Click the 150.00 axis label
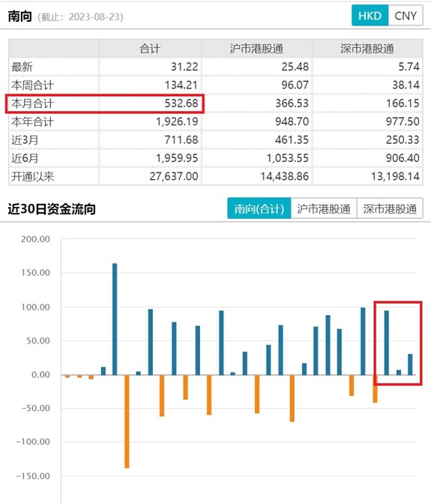The height and width of the screenshot is (504, 431). pyautogui.click(x=36, y=273)
